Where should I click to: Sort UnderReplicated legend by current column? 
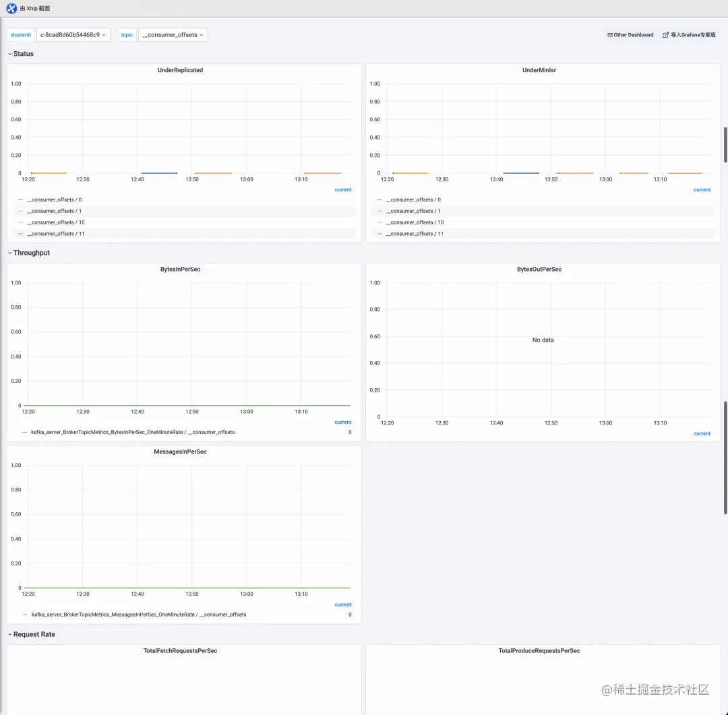click(343, 190)
